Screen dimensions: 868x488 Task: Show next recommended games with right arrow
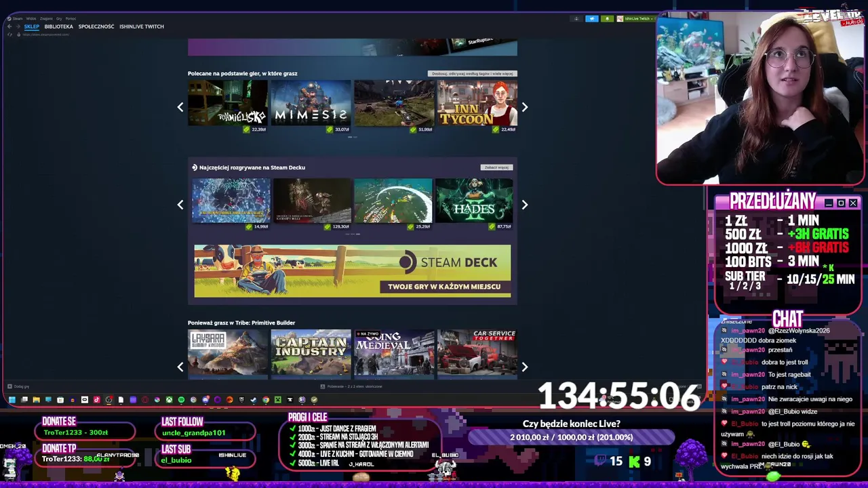pyautogui.click(x=524, y=107)
